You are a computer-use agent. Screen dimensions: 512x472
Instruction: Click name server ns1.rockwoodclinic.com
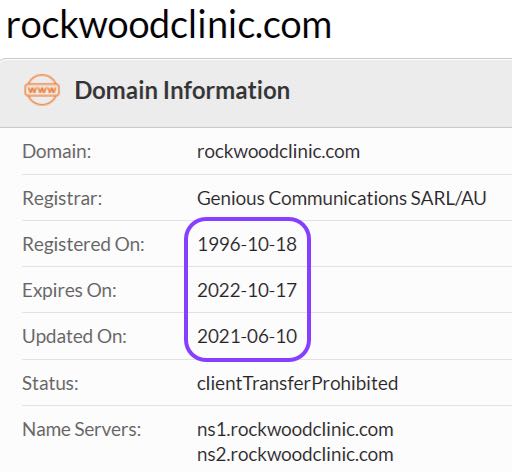coord(295,430)
